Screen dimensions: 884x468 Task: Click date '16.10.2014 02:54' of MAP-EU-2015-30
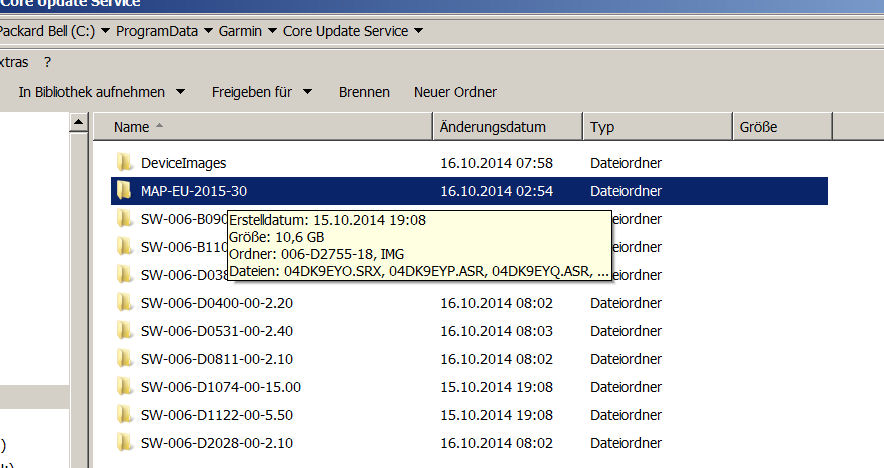click(497, 191)
